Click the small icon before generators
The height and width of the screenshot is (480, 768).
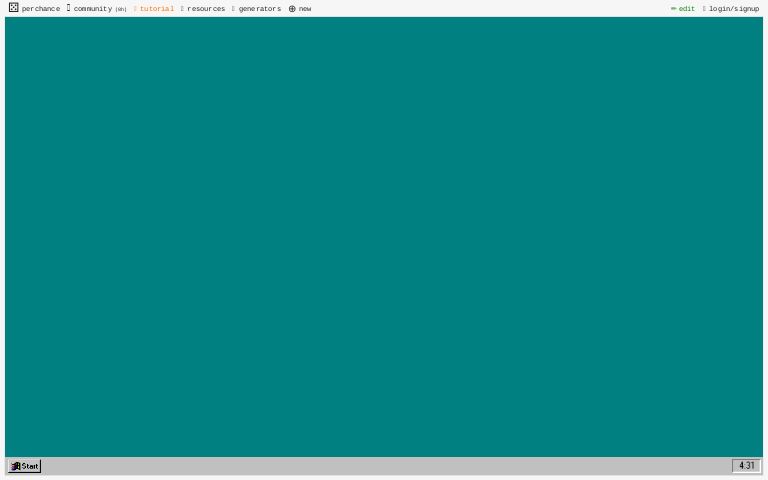(x=233, y=9)
